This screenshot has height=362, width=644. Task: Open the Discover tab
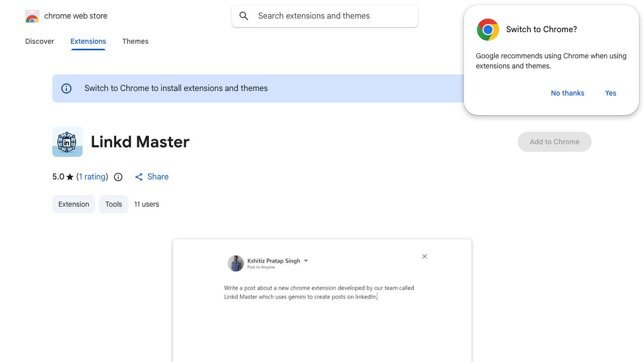coord(40,41)
